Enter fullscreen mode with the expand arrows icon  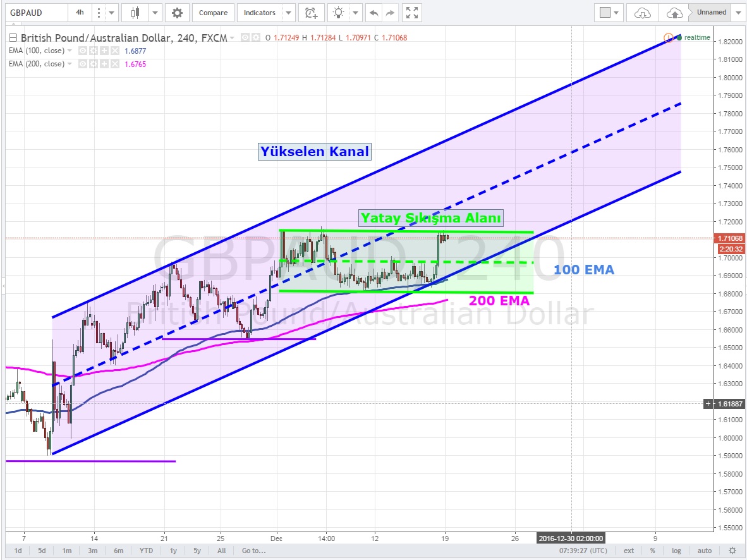click(x=412, y=13)
